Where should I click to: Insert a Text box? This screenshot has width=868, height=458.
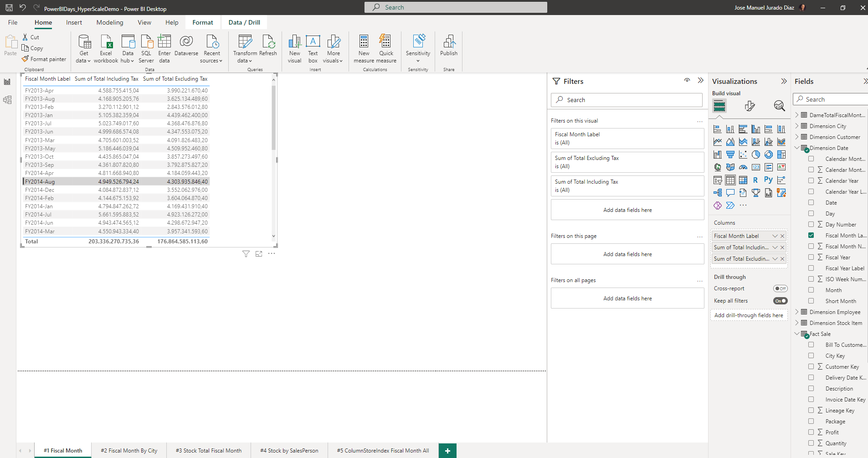[x=313, y=49]
